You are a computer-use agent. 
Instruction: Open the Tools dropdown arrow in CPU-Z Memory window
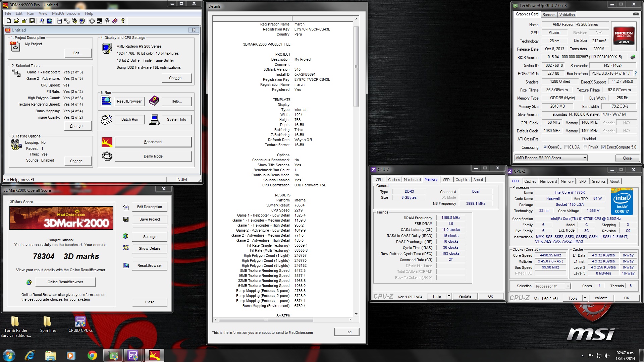[449, 296]
